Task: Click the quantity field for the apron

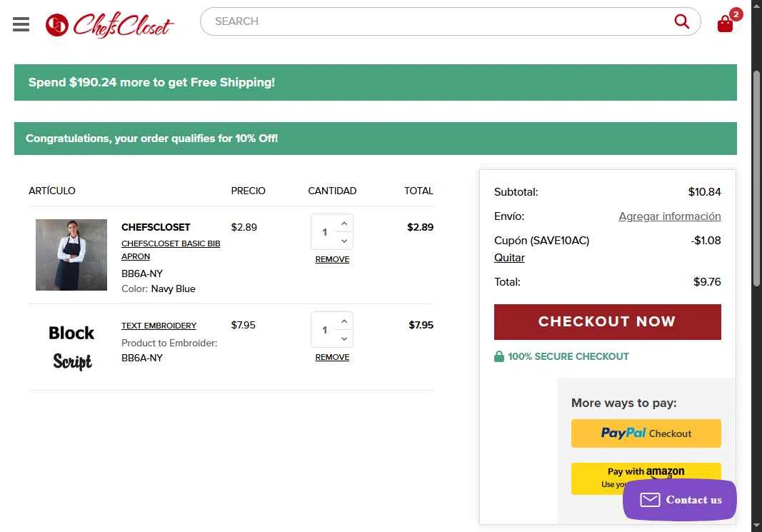Action: (324, 232)
